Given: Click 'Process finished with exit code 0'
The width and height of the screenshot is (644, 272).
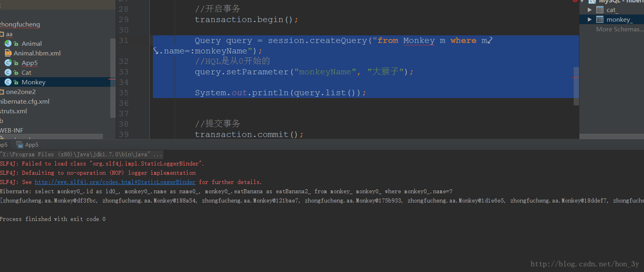Looking at the screenshot, I should 53,219.
